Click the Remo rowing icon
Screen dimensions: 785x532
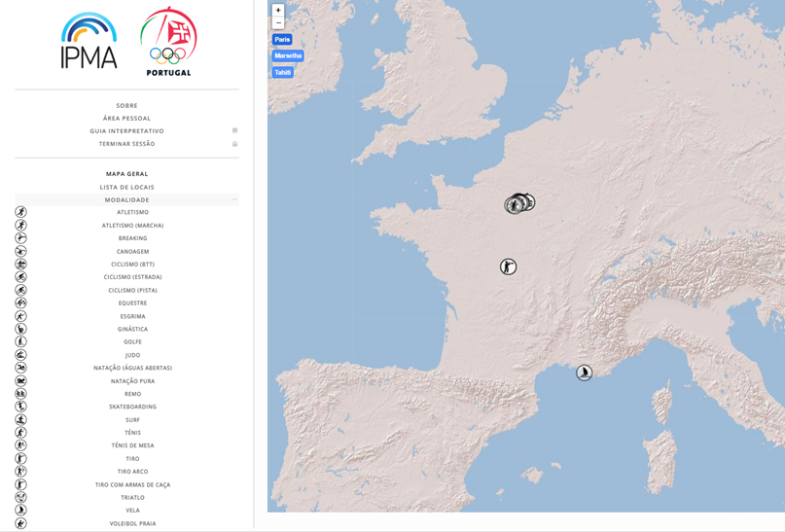pyautogui.click(x=20, y=394)
